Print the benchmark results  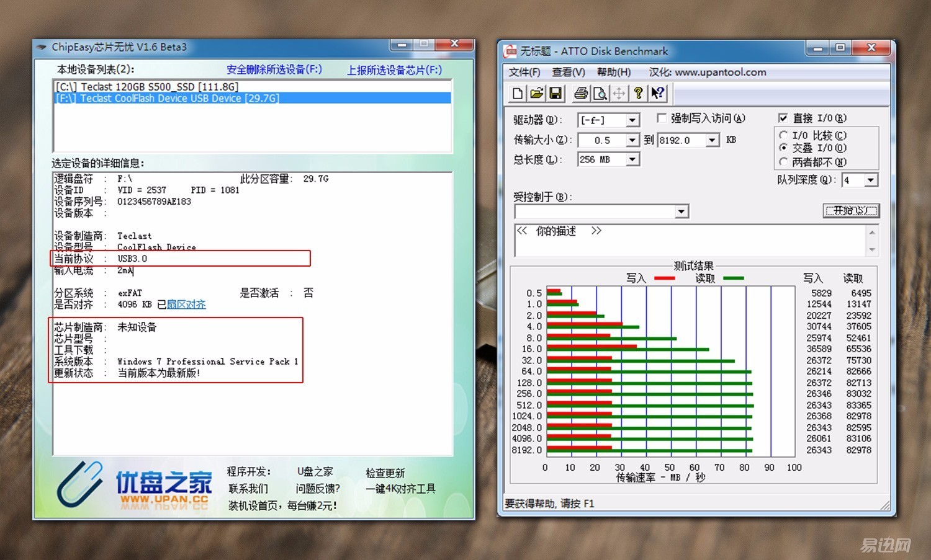pos(580,92)
